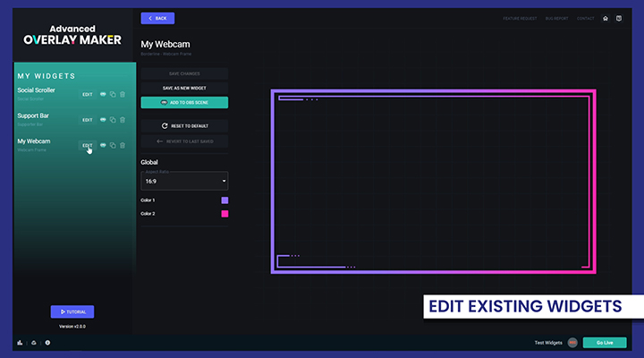Open the Aspect Ratio 16:9 dropdown
The image size is (644, 358).
[x=184, y=181]
